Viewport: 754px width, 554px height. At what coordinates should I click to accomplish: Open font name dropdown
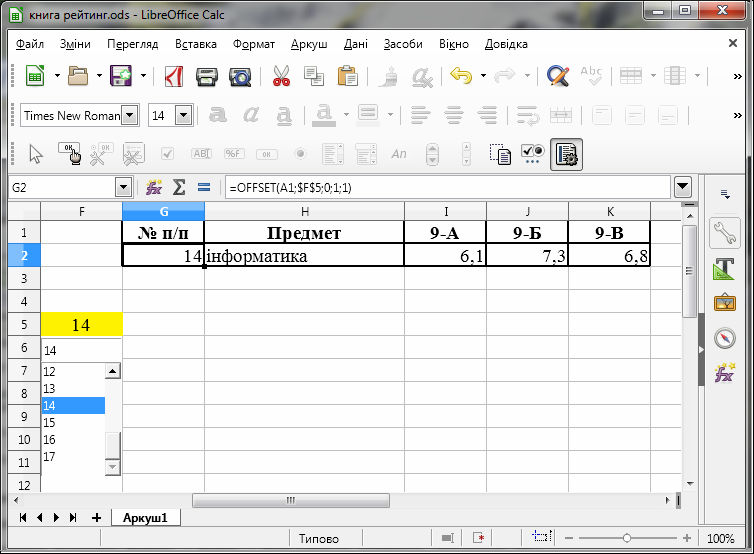click(x=129, y=115)
